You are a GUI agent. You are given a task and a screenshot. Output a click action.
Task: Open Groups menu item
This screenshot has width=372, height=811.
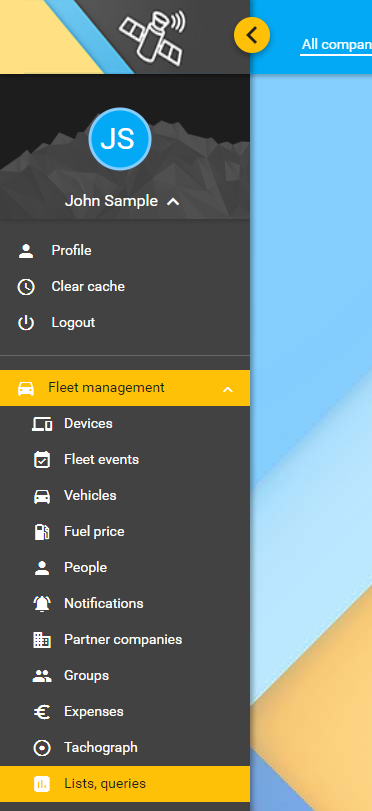pos(125,675)
